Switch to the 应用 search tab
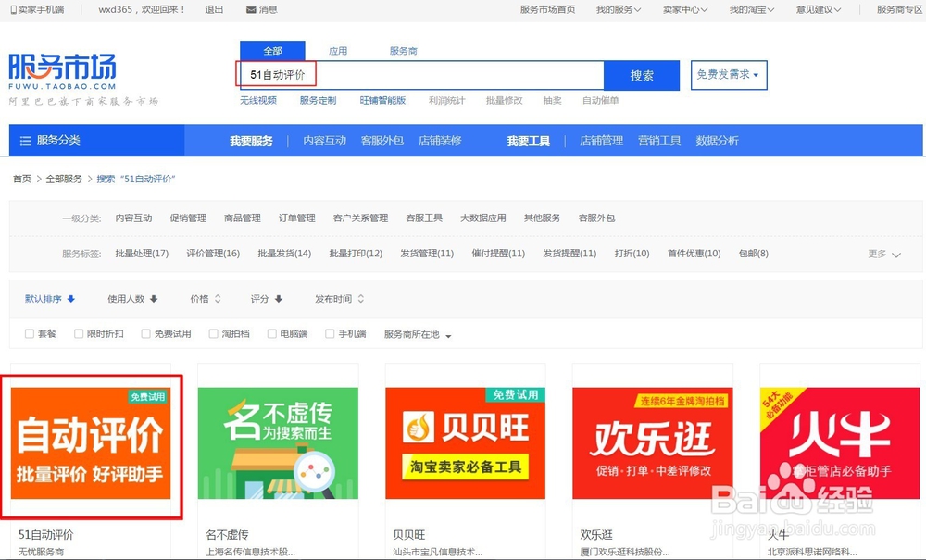Image resolution: width=926 pixels, height=560 pixels. click(339, 50)
